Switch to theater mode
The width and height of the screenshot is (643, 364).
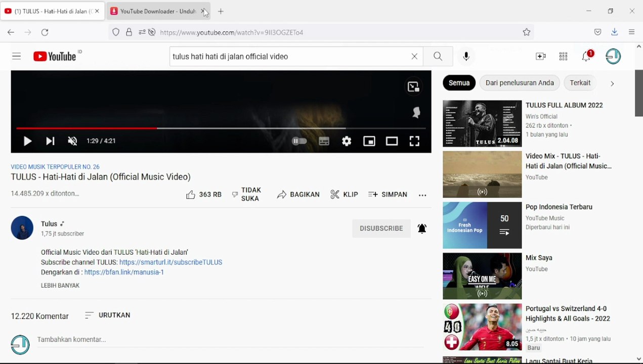(x=392, y=141)
